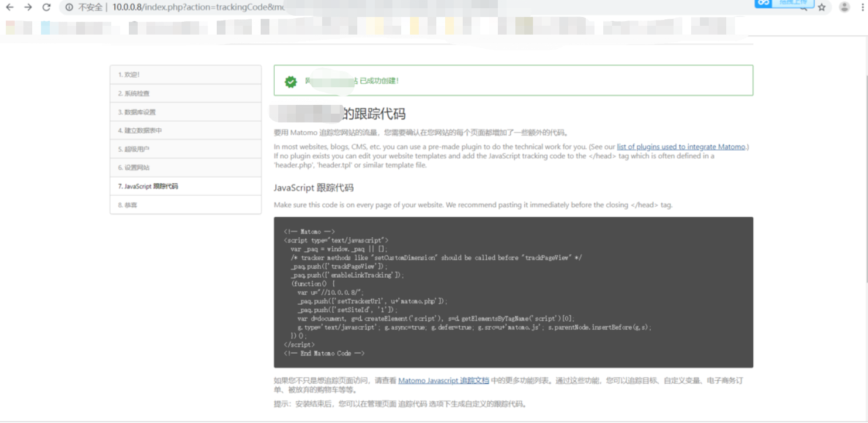Viewport: 868px width, 423px height.
Task: Go back using the browser back arrow
Action: click(9, 8)
